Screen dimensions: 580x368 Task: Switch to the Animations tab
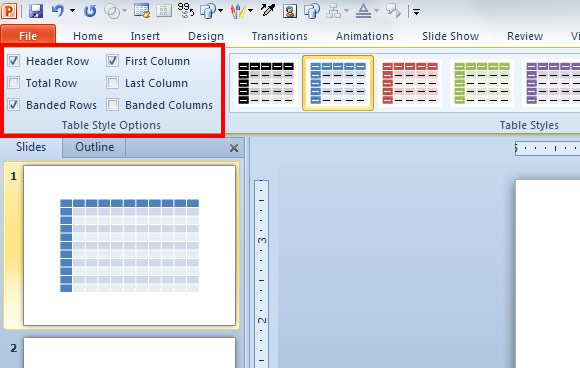365,36
